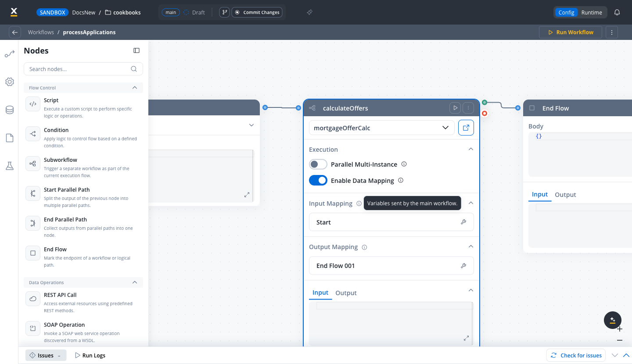Select the Input tab in calculateOffers node
Image resolution: width=632 pixels, height=364 pixels.
click(x=320, y=293)
